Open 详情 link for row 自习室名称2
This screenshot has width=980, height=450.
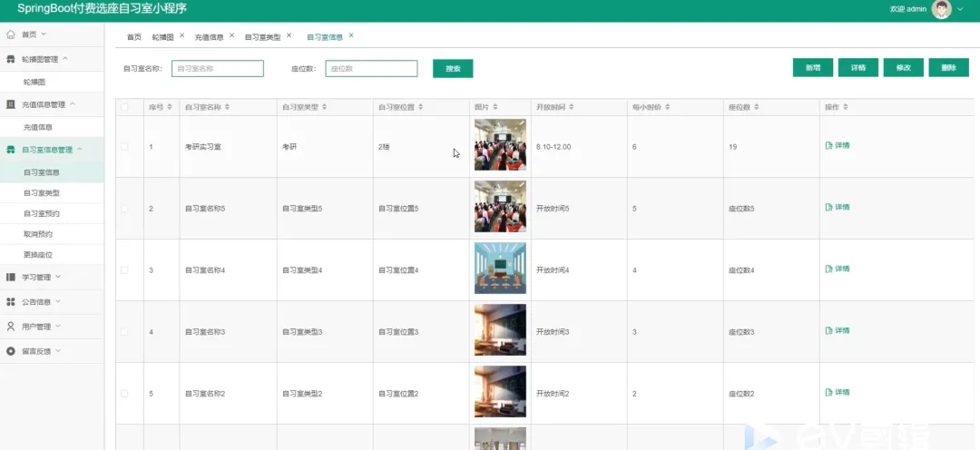(838, 393)
